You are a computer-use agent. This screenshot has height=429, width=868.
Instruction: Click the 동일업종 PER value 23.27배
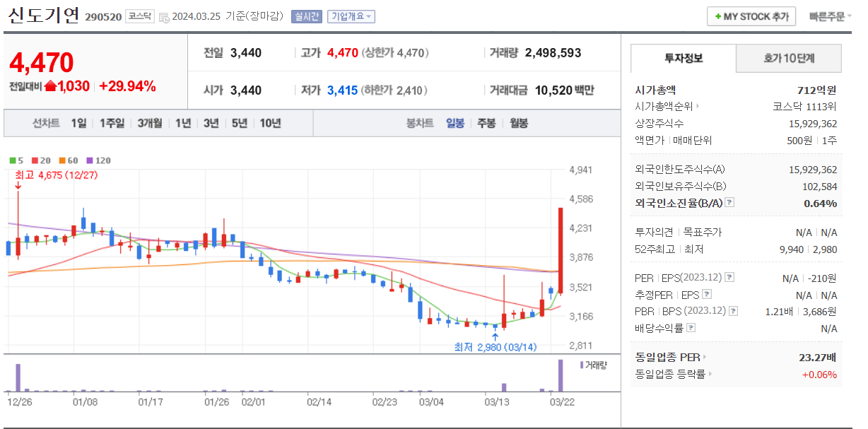[x=818, y=357]
